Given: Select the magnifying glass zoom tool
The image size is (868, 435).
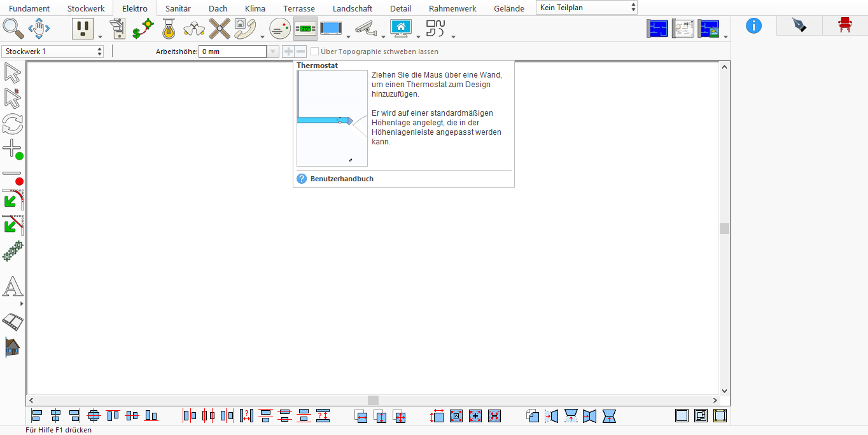Looking at the screenshot, I should [x=13, y=28].
